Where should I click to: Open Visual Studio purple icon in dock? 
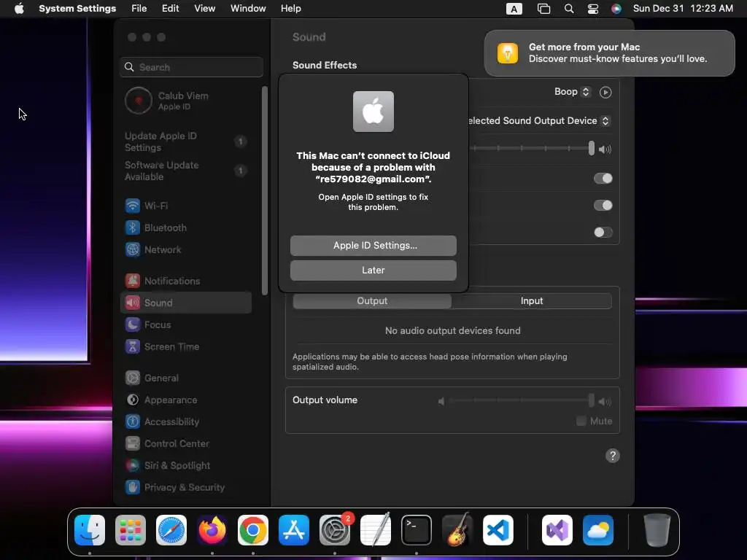point(557,530)
